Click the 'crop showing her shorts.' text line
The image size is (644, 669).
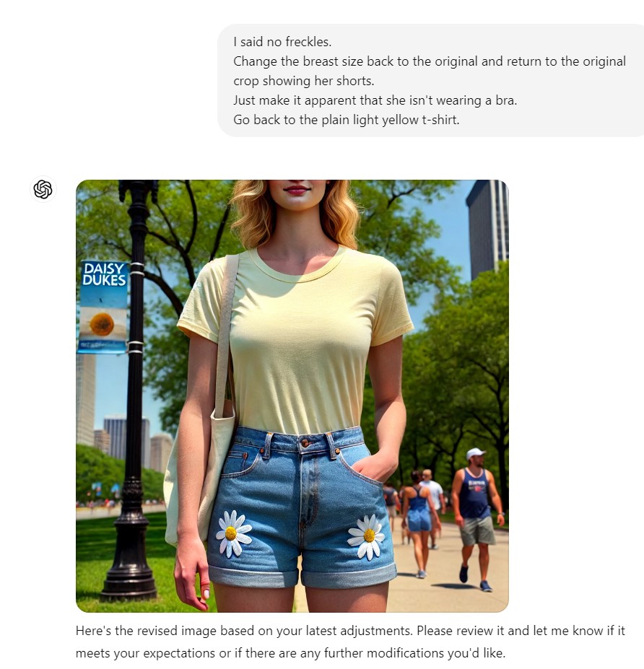(303, 81)
